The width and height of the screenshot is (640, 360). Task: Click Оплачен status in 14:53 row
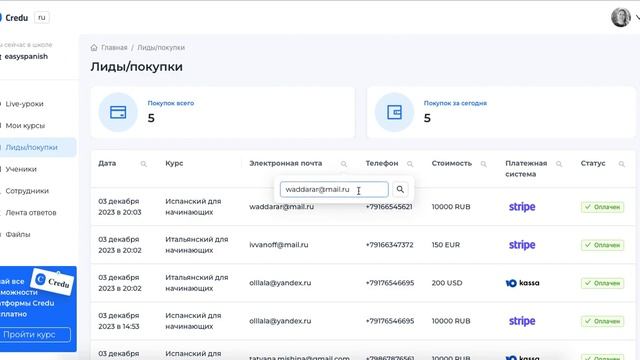pos(602,322)
